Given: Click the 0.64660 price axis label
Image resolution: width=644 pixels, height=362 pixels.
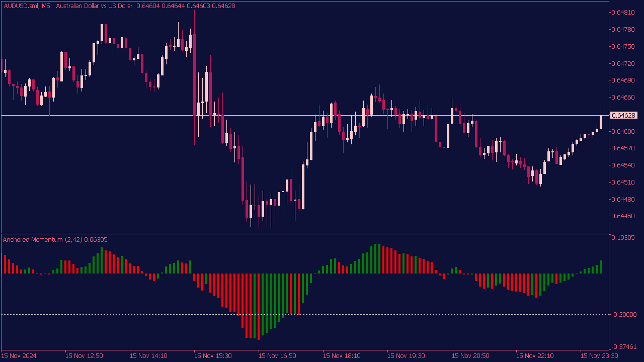Looking at the screenshot, I should 623,97.
